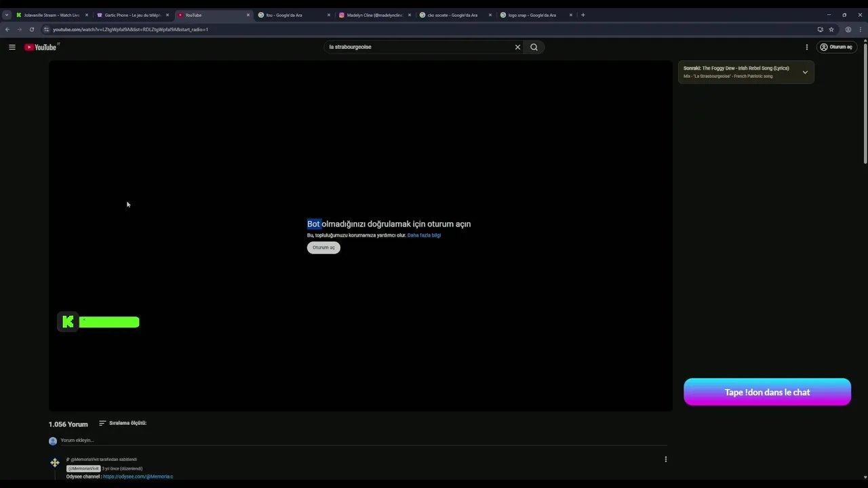Clear the search box with X

[517, 47]
